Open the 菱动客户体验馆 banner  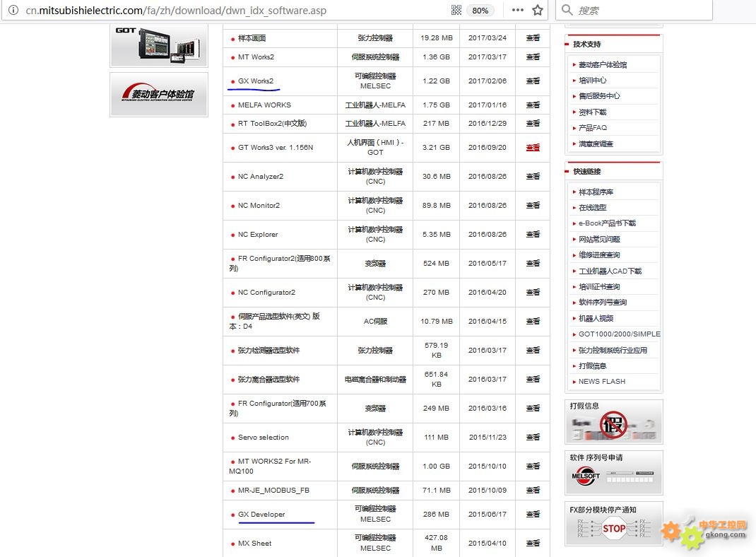pyautogui.click(x=159, y=95)
